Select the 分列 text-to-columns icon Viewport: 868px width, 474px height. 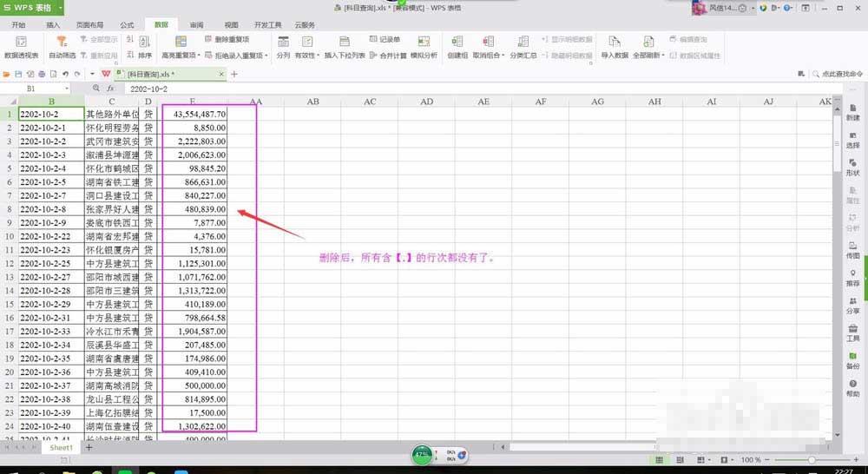pyautogui.click(x=283, y=46)
